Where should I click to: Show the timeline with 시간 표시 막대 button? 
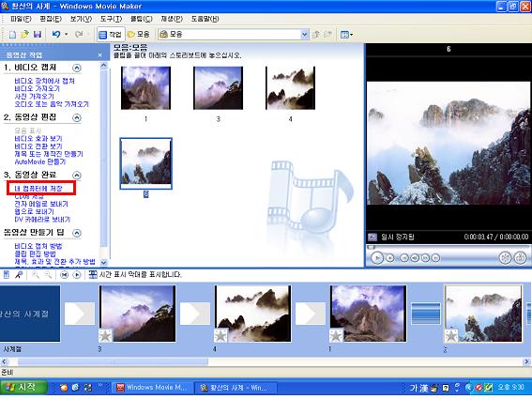(135, 275)
